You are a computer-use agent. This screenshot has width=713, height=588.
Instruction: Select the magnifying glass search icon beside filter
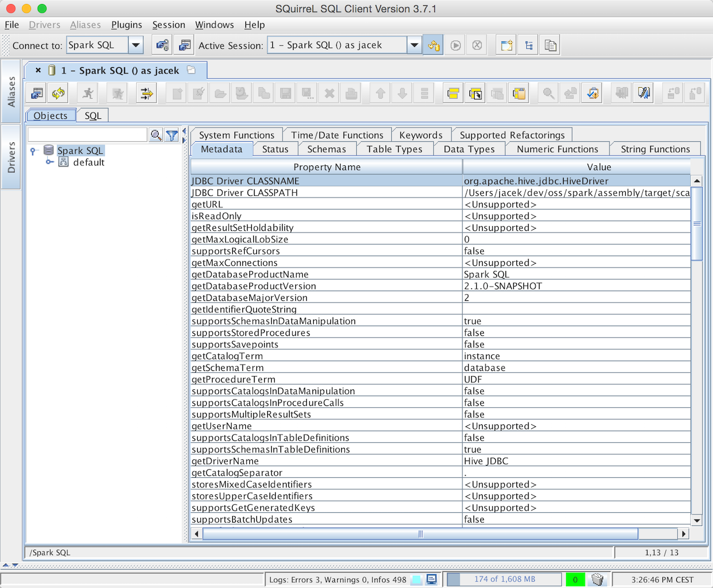(x=155, y=136)
